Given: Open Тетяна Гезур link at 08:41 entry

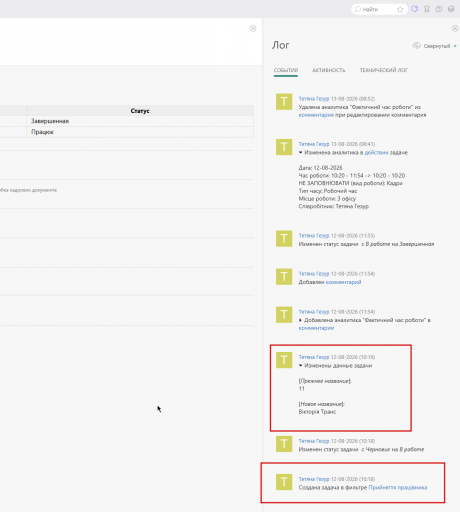Looking at the screenshot, I should [x=314, y=144].
